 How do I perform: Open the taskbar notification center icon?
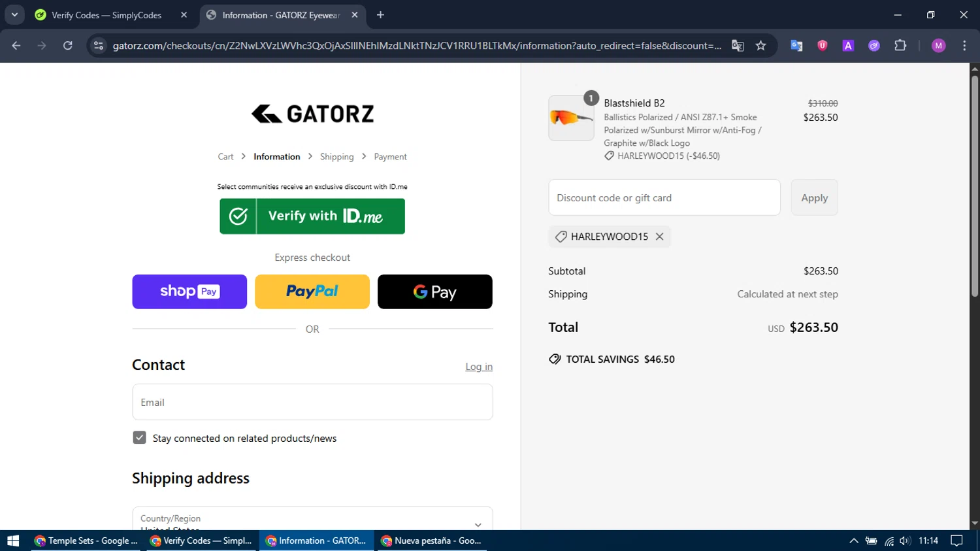click(x=956, y=541)
